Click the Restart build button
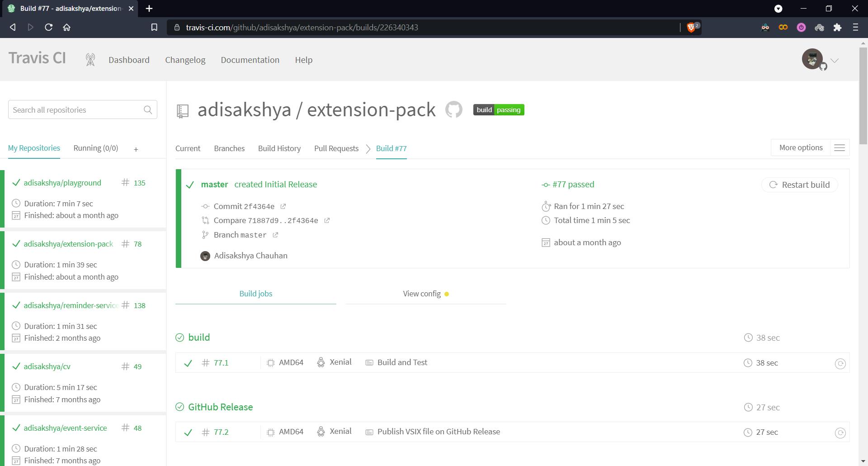This screenshot has height=466, width=868. click(800, 185)
